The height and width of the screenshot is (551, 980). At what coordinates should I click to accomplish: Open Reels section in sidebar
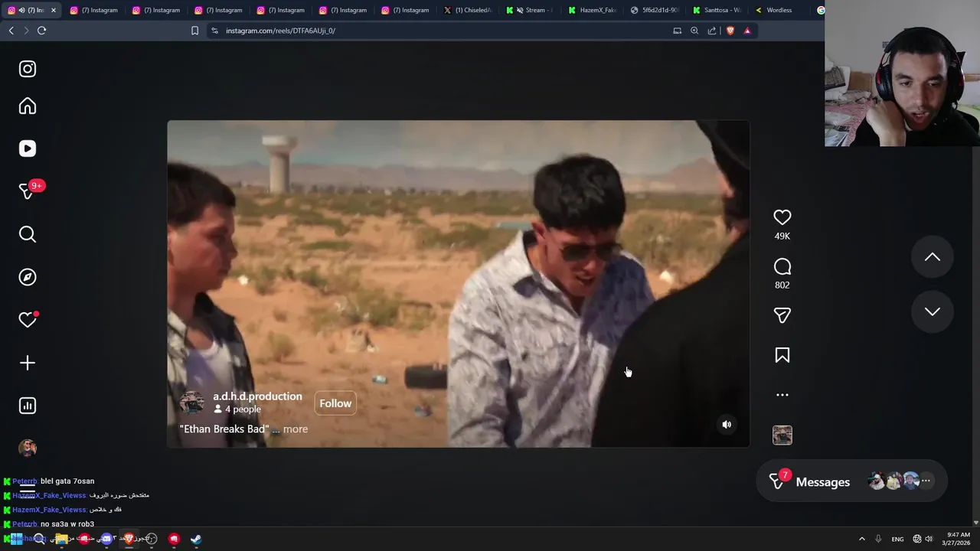(x=28, y=148)
